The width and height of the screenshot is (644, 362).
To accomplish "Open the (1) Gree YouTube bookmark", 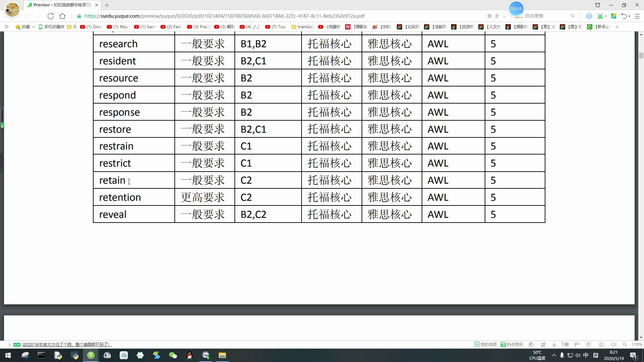I will [91, 26].
